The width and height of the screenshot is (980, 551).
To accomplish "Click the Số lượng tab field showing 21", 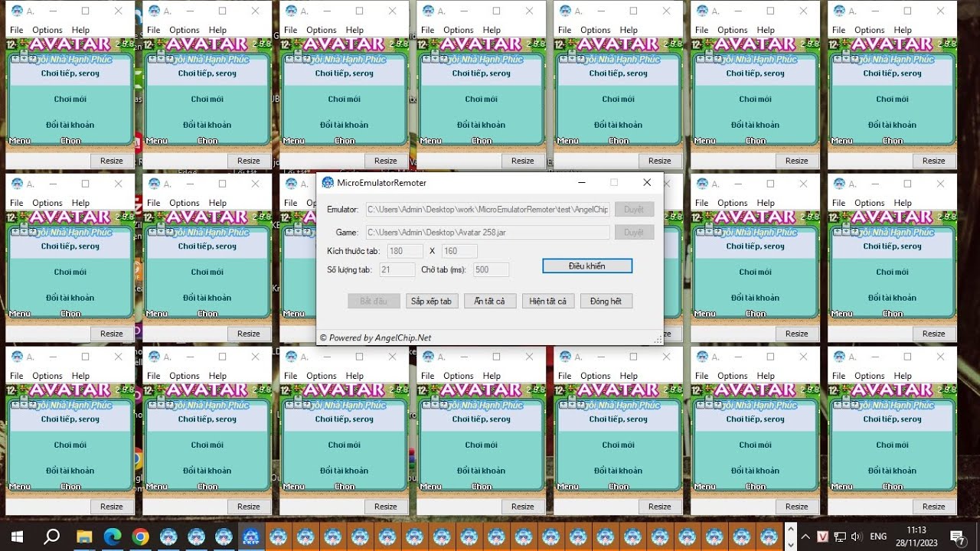I will click(397, 270).
